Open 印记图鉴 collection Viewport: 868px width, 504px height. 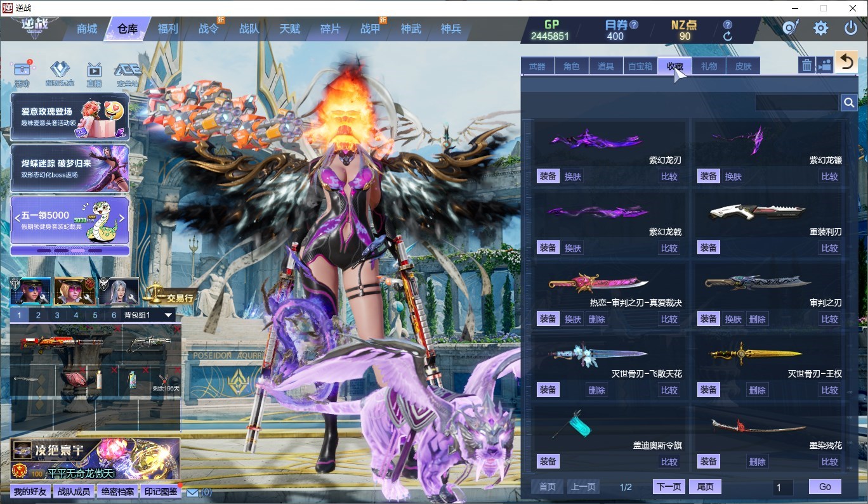click(161, 492)
